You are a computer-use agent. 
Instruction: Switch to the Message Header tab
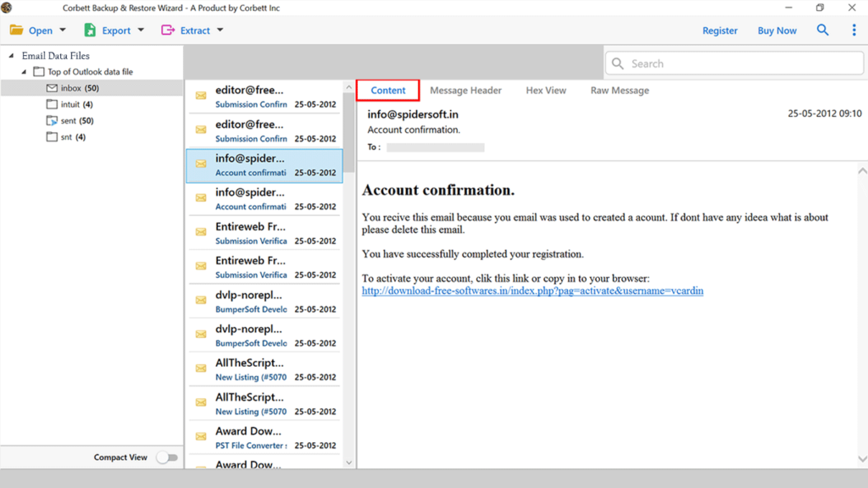click(465, 90)
